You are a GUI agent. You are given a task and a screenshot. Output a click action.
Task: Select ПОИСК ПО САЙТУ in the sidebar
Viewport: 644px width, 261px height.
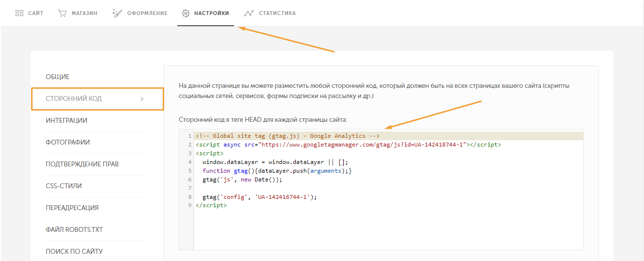click(74, 251)
